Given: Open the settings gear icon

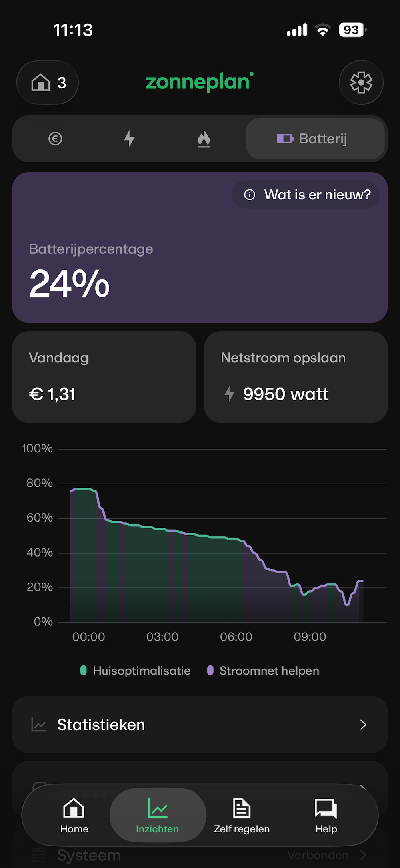Looking at the screenshot, I should pos(361,82).
